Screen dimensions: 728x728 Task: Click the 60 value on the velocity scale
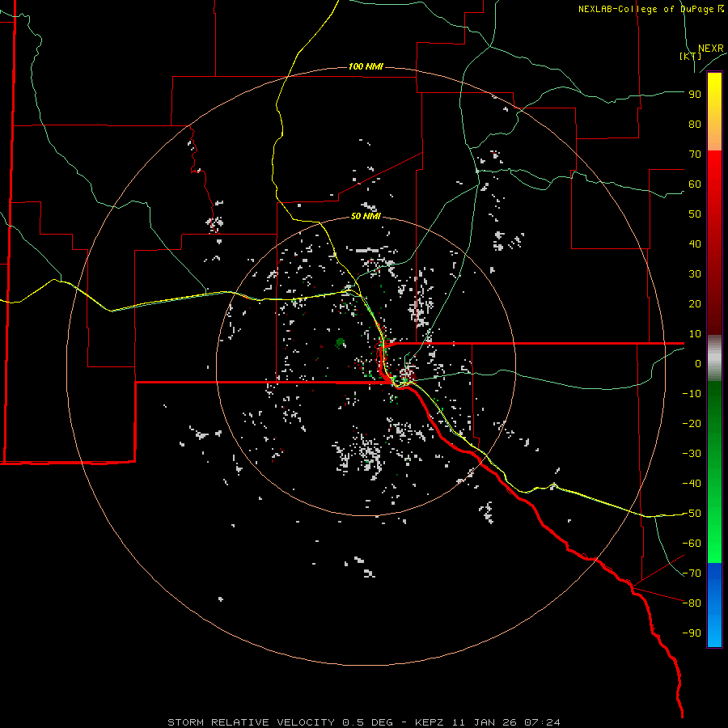coord(695,184)
